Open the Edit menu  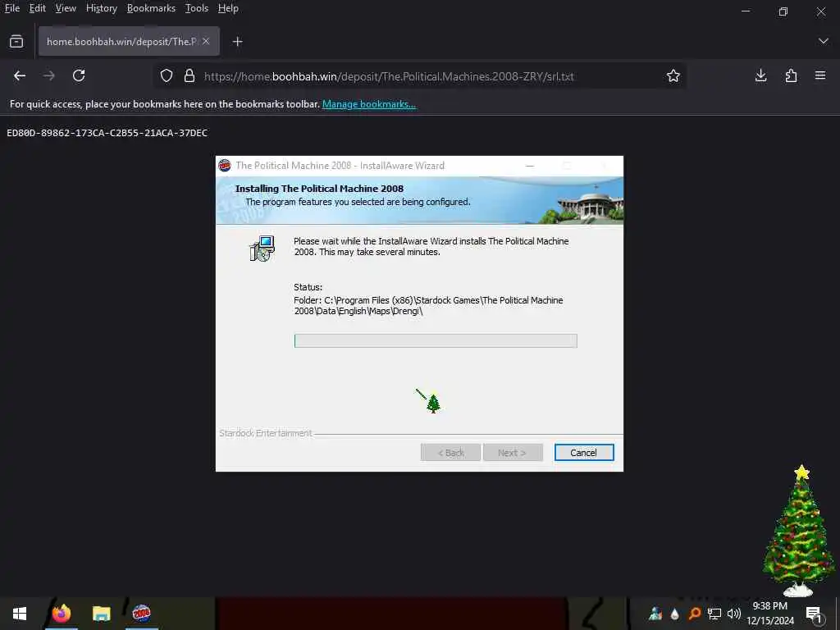pos(37,8)
